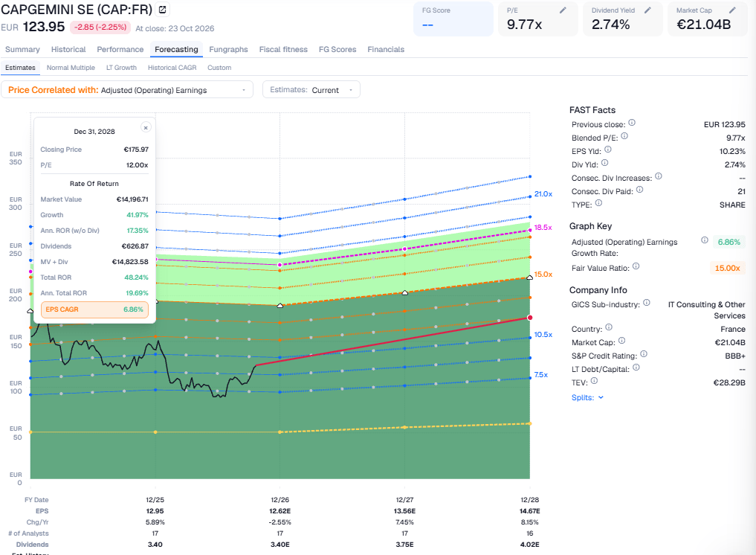Click the red forecast endpoint marker
Viewport: 756px width, 555px height.
tap(530, 318)
